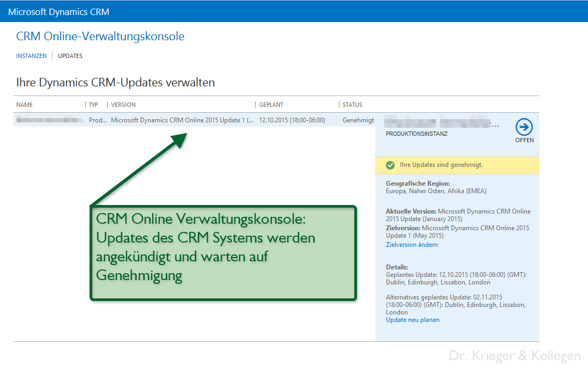Open the instance with the arrow icon
This screenshot has height=366, width=588.
pos(524,127)
